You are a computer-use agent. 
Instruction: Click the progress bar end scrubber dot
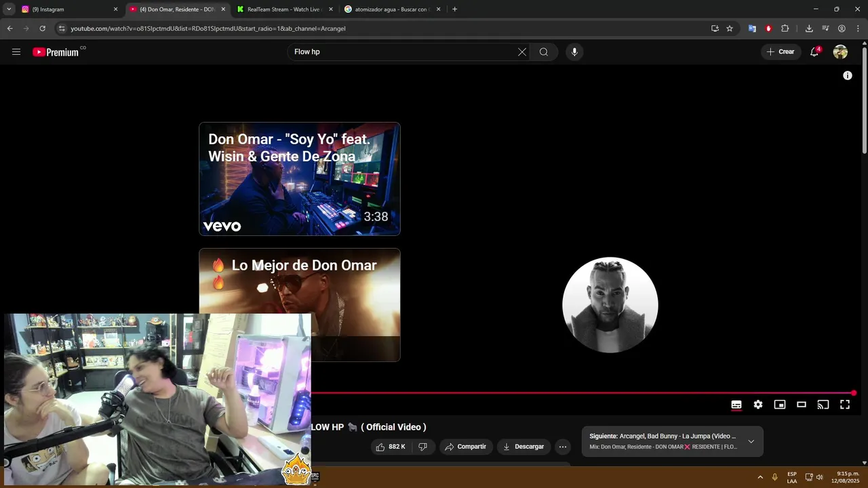pyautogui.click(x=853, y=393)
